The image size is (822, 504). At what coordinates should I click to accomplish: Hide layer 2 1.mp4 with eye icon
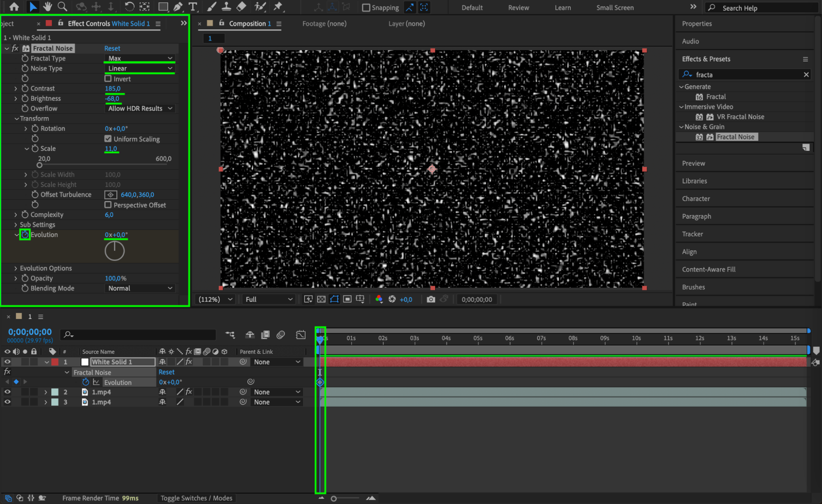click(7, 392)
